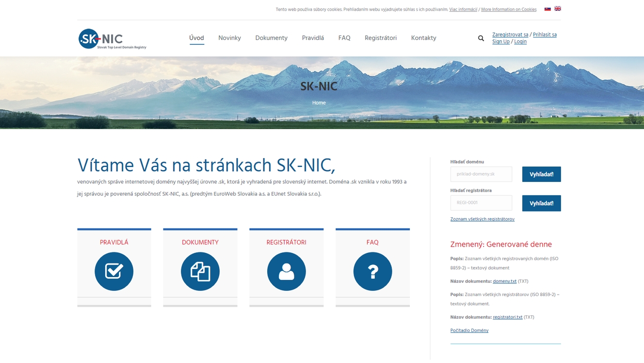644x363 pixels.
Task: Go to the Úvod menu item
Action: [196, 38]
